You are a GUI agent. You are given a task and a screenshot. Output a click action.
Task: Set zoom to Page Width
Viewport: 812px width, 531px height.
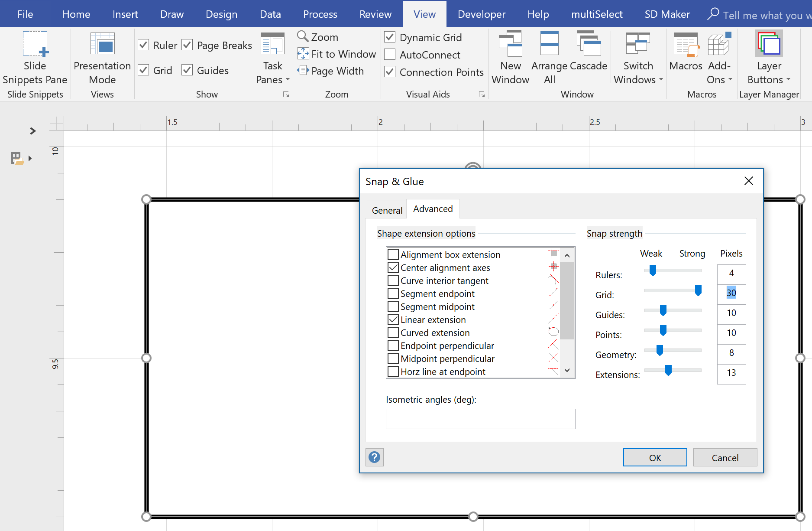[331, 71]
